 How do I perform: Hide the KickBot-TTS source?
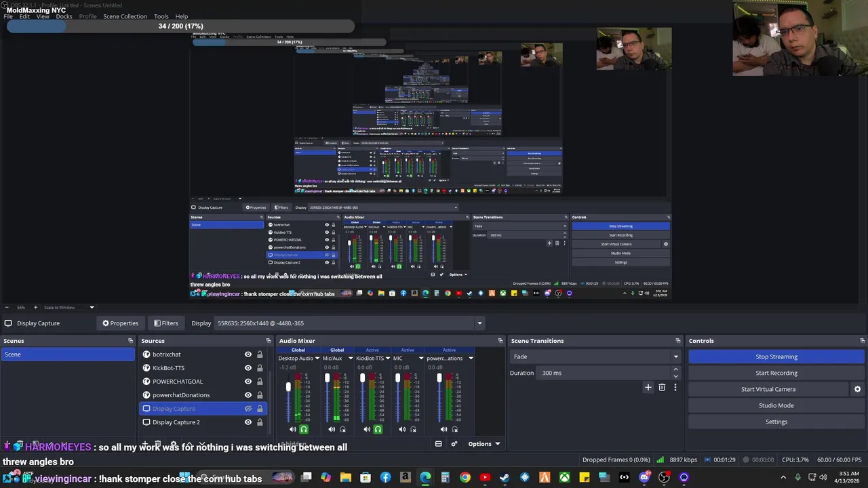click(248, 368)
